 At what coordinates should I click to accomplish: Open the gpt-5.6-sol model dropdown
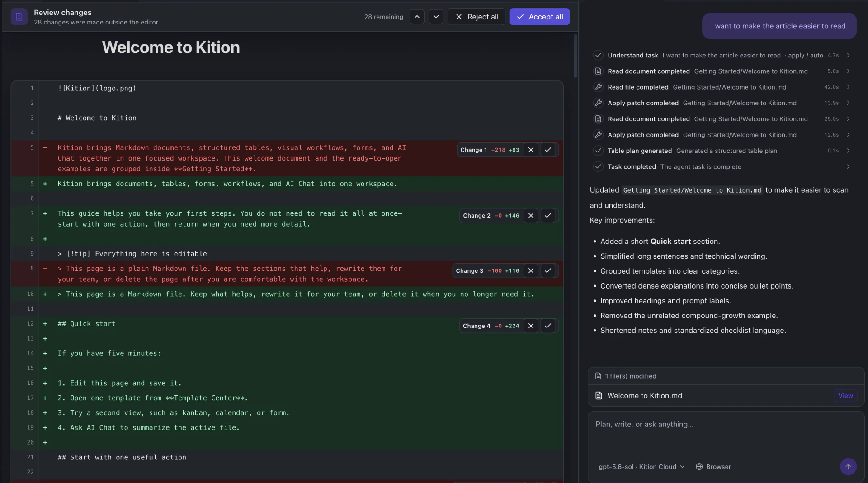pyautogui.click(x=642, y=467)
